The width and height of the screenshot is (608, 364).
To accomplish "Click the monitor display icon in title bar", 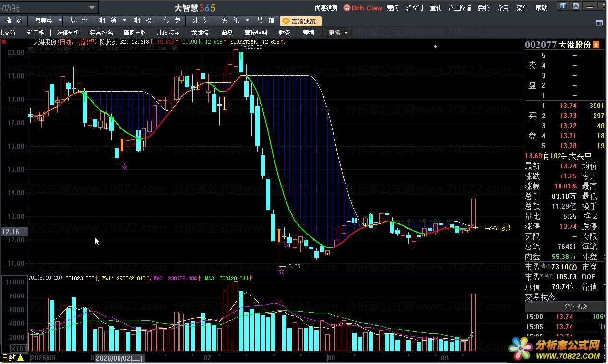I will click(563, 7).
